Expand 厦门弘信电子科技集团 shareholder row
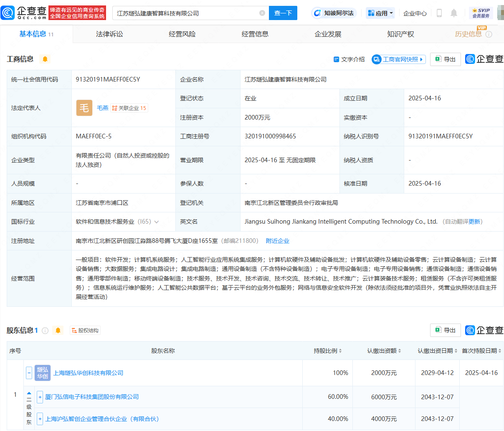Viewport: 504px width, 431px height. (40, 397)
